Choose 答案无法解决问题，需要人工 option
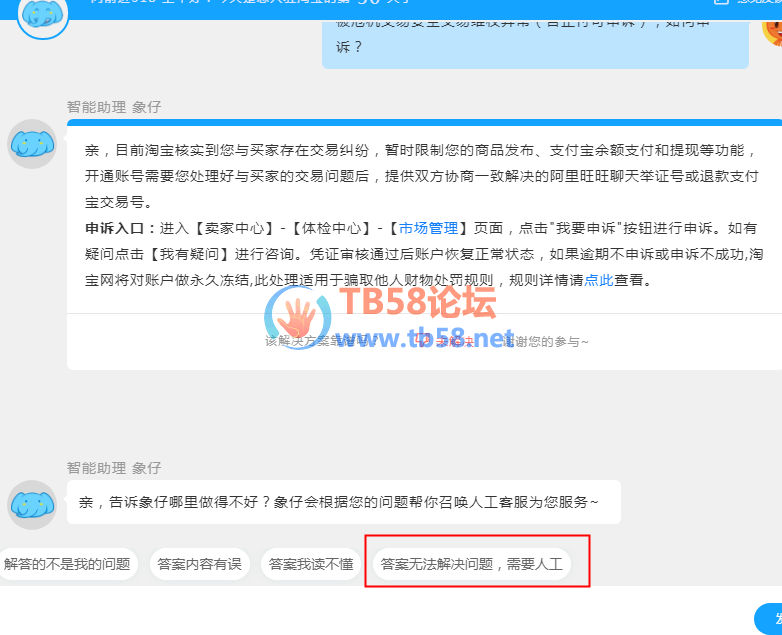The width and height of the screenshot is (782, 635). click(x=472, y=564)
